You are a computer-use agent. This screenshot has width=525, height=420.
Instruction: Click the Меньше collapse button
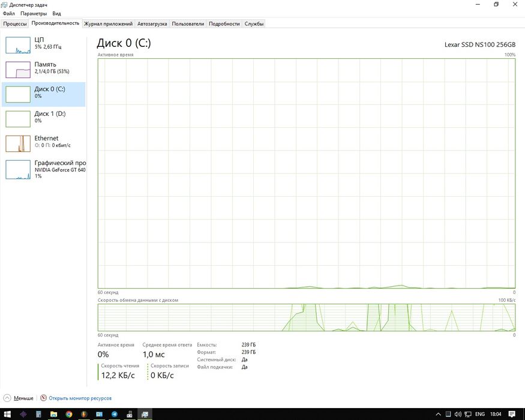[x=19, y=398]
